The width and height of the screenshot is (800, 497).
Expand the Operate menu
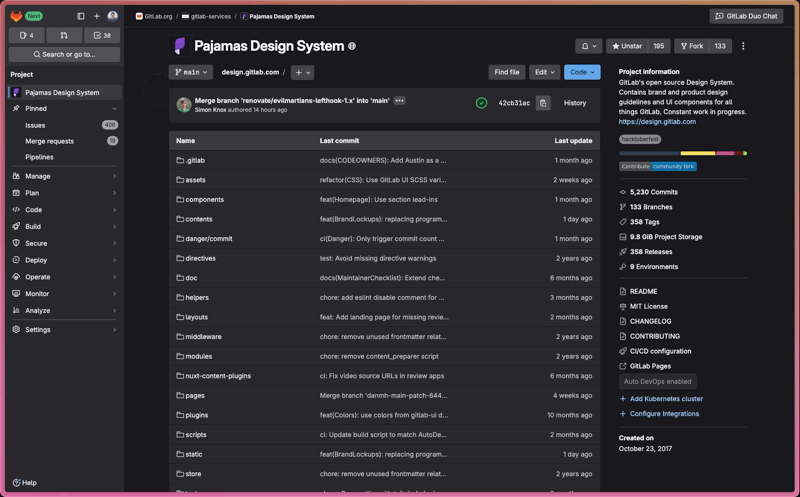(x=65, y=277)
